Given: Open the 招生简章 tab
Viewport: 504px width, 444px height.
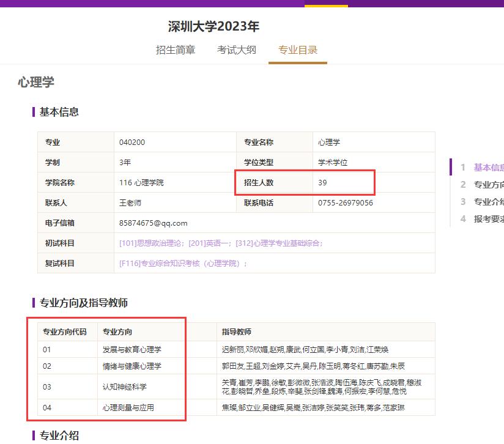Looking at the screenshot, I should [176, 50].
